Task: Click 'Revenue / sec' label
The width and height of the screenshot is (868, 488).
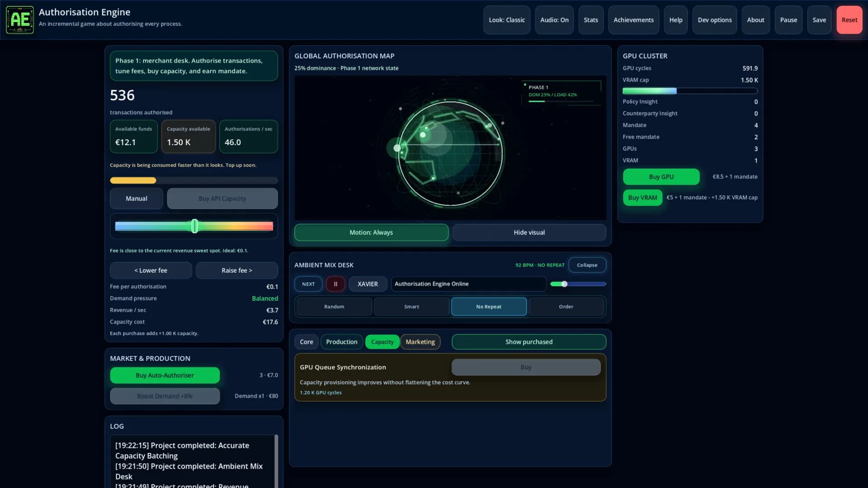Action: pyautogui.click(x=128, y=310)
